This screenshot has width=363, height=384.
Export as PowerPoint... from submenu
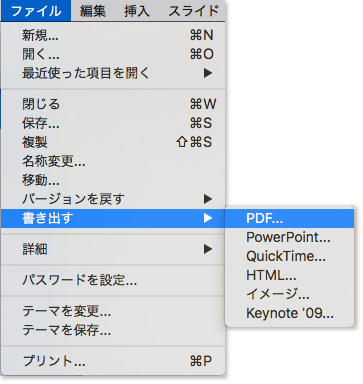(x=290, y=237)
